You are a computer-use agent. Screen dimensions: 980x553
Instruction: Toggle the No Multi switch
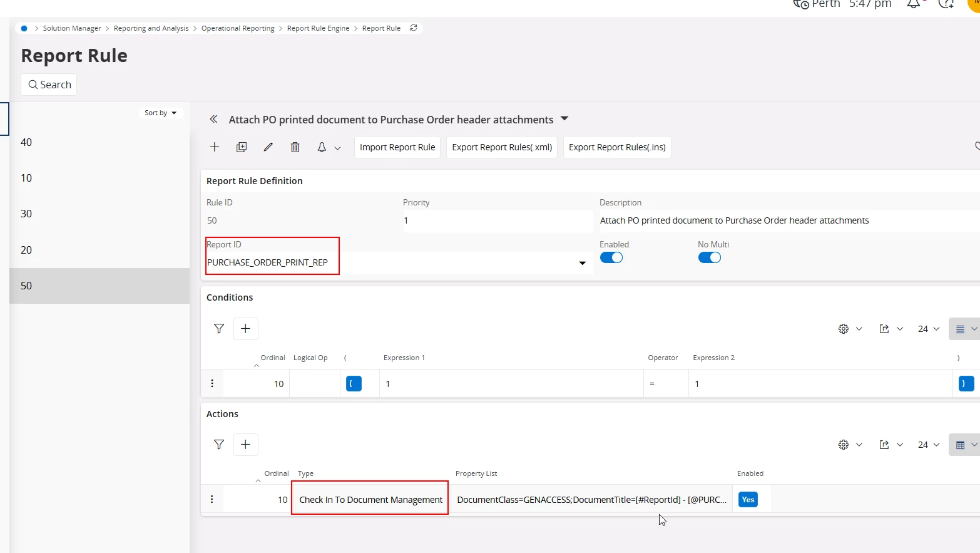(x=710, y=257)
